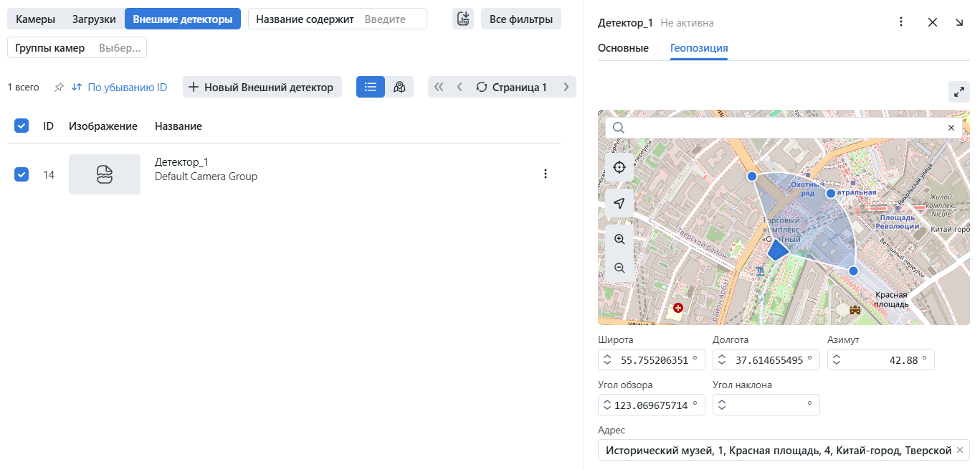Select the map view mode icon
Viewport: 980px width, 470px height.
pos(399,86)
